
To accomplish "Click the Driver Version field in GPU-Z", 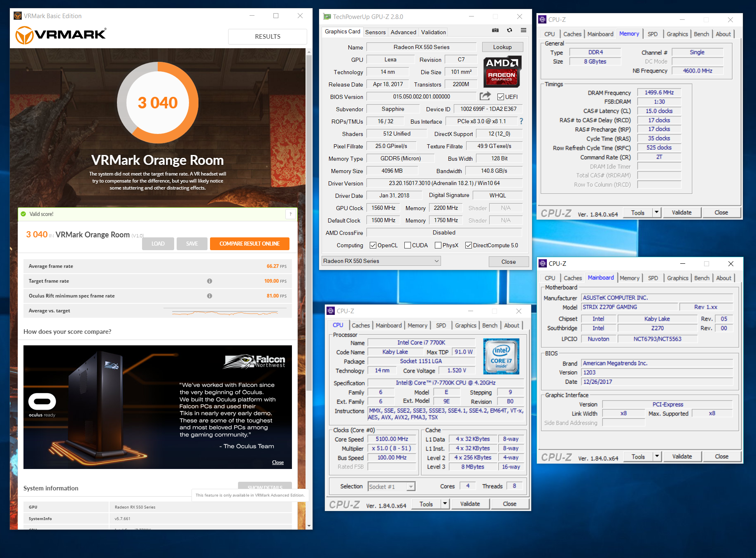I will (444, 183).
